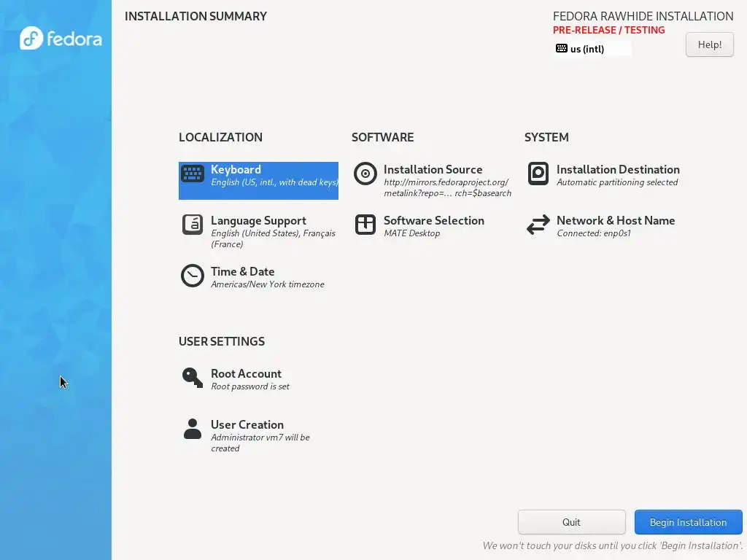Screen dimensions: 747x560
Task: Click the USER SETTINGS section heading
Action: tap(222, 341)
